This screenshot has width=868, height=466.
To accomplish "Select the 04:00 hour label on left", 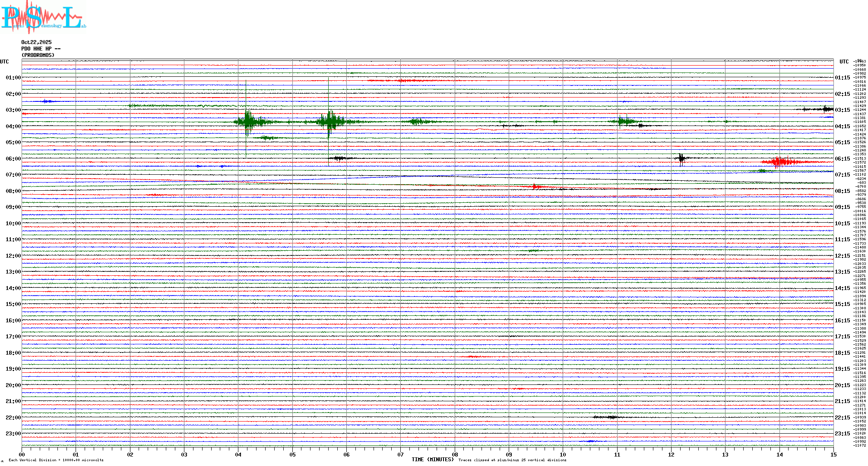I will (x=13, y=126).
